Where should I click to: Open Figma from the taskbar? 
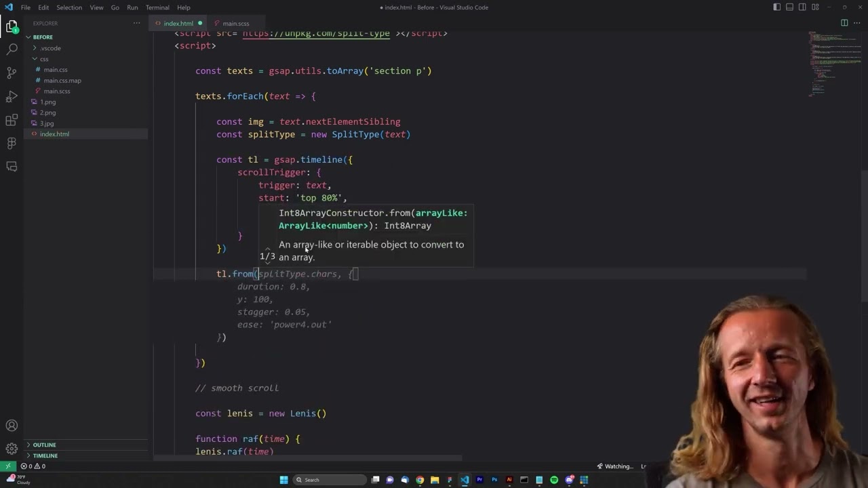(450, 480)
